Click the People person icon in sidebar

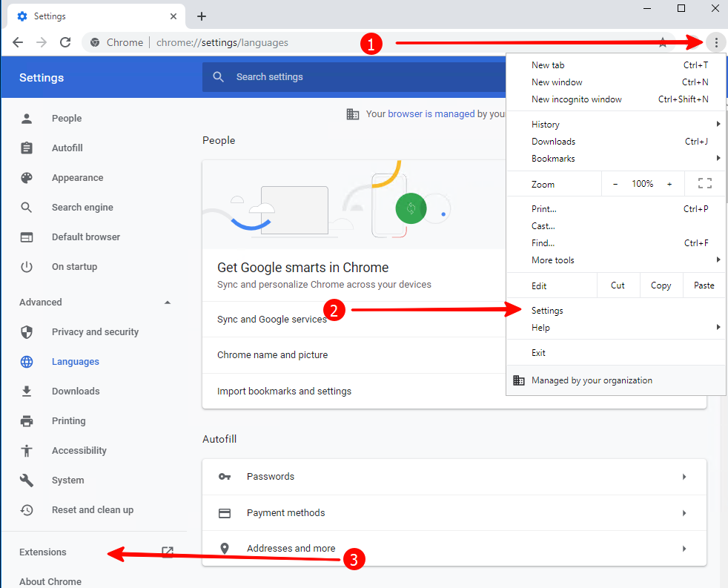pos(27,119)
